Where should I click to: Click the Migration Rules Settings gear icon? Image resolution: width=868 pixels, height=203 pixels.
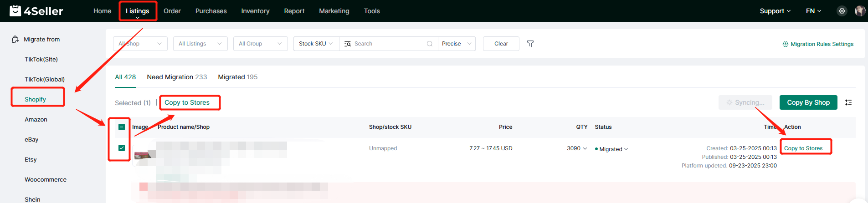point(785,44)
